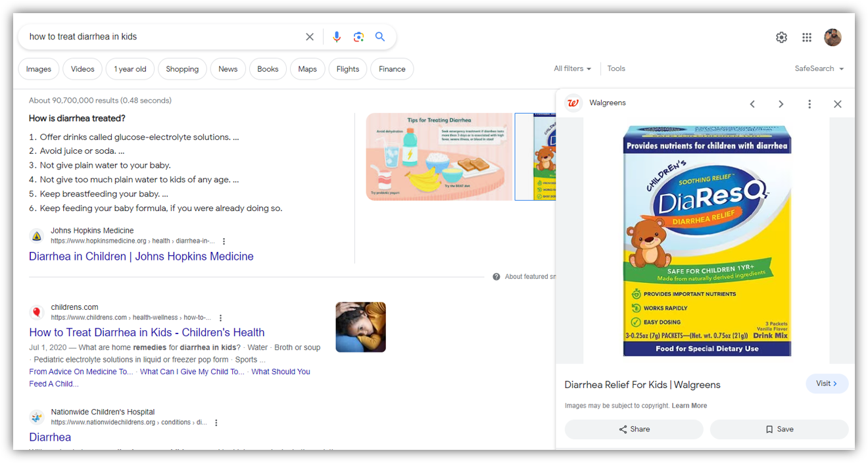Expand the All filters dropdown

click(x=572, y=68)
